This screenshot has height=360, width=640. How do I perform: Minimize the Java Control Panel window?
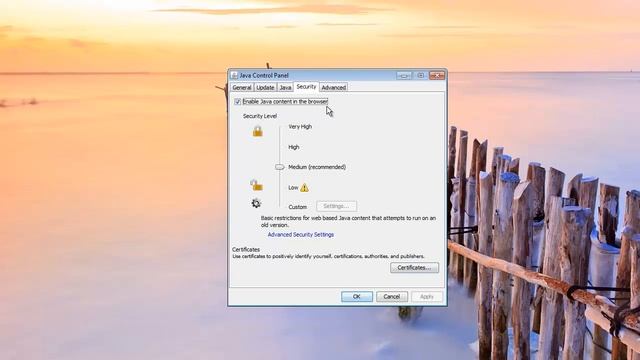(x=404, y=76)
